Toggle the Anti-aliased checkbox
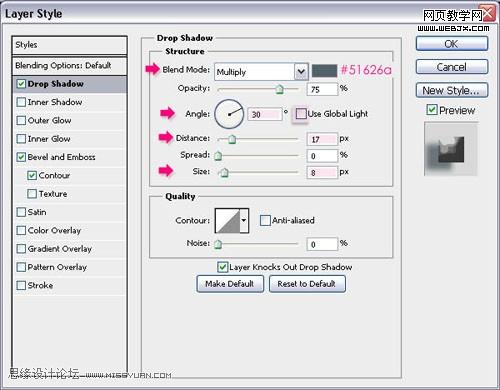500x390 pixels. click(265, 220)
